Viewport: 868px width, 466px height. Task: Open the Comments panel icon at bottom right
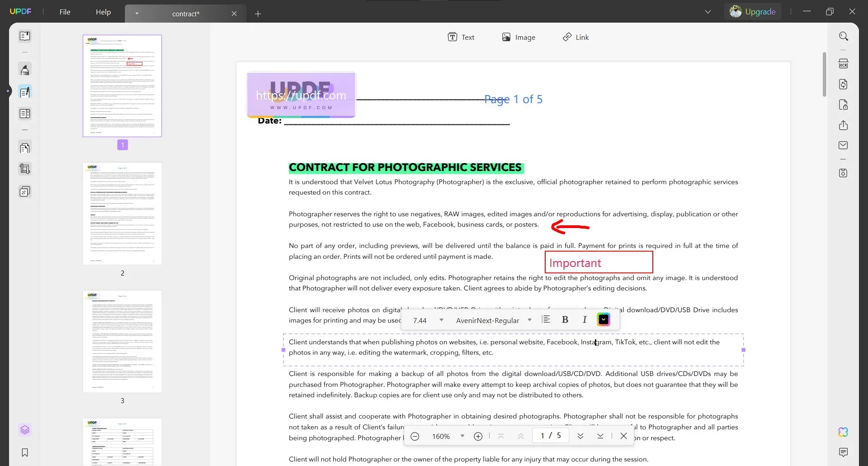click(843, 452)
